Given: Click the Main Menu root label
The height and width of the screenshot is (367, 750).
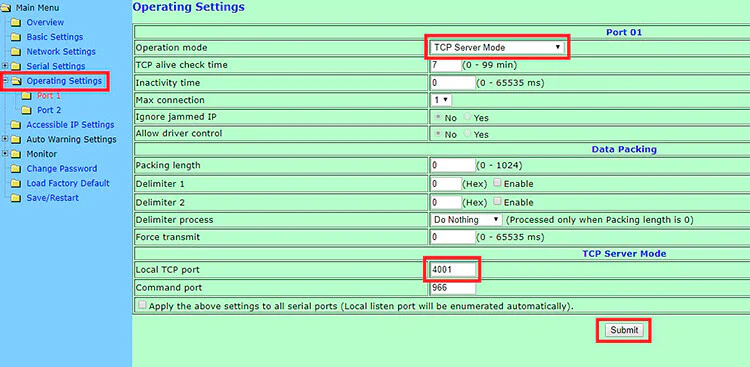Looking at the screenshot, I should point(37,8).
